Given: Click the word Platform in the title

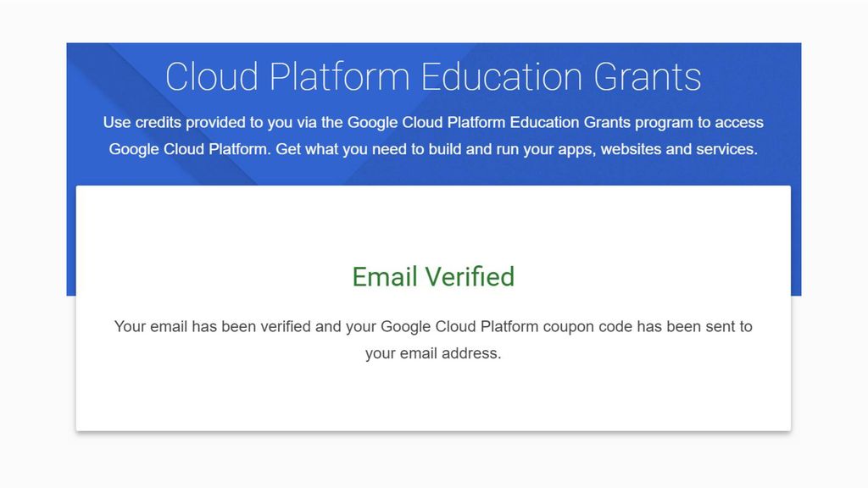Looking at the screenshot, I should [339, 77].
